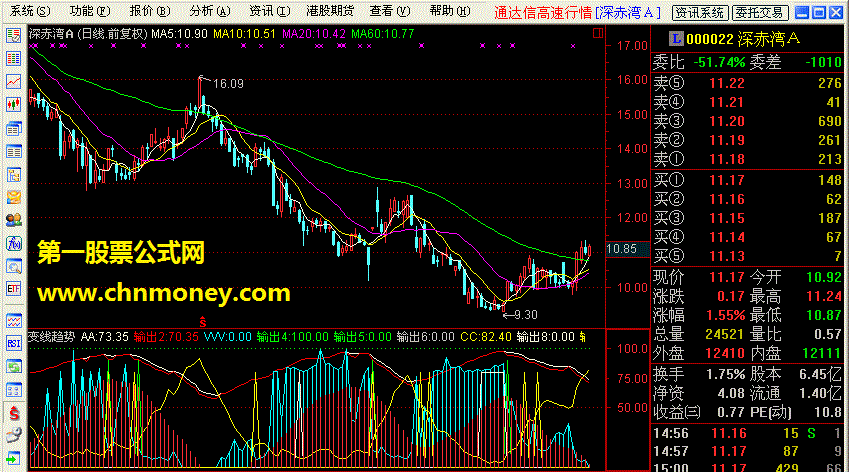Click the L level badge beside stock code
The height and width of the screenshot is (472, 849).
[x=676, y=38]
